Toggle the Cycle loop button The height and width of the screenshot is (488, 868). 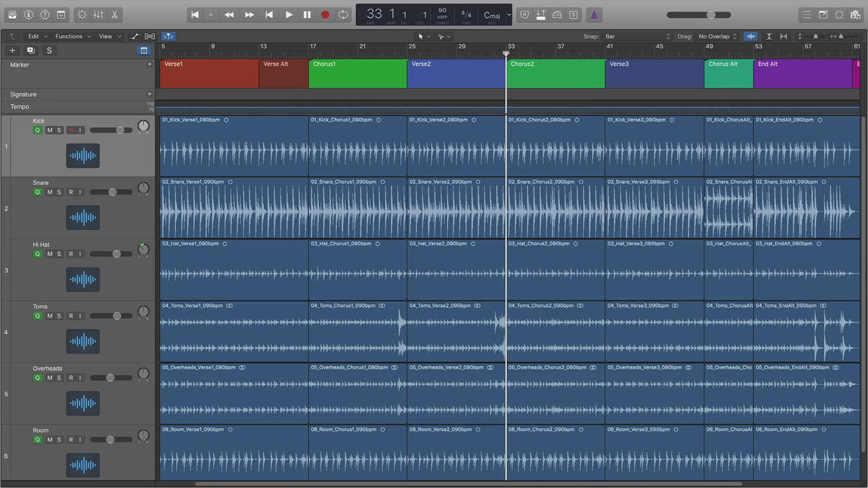click(x=343, y=14)
